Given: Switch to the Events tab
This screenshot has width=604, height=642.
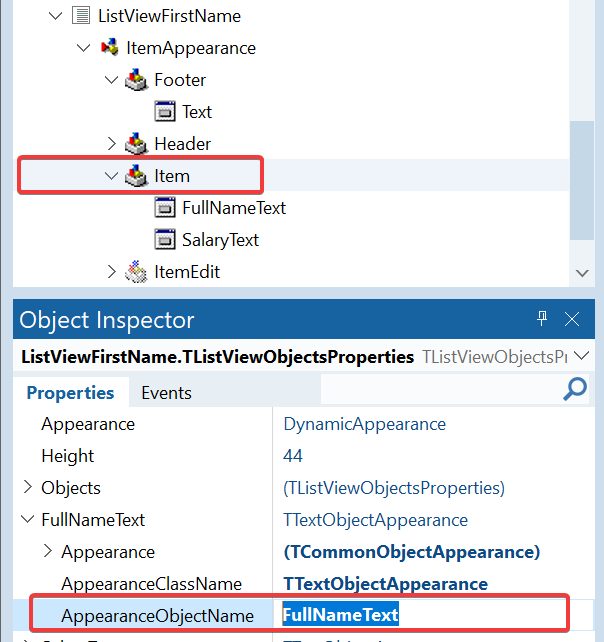Looking at the screenshot, I should [x=166, y=393].
